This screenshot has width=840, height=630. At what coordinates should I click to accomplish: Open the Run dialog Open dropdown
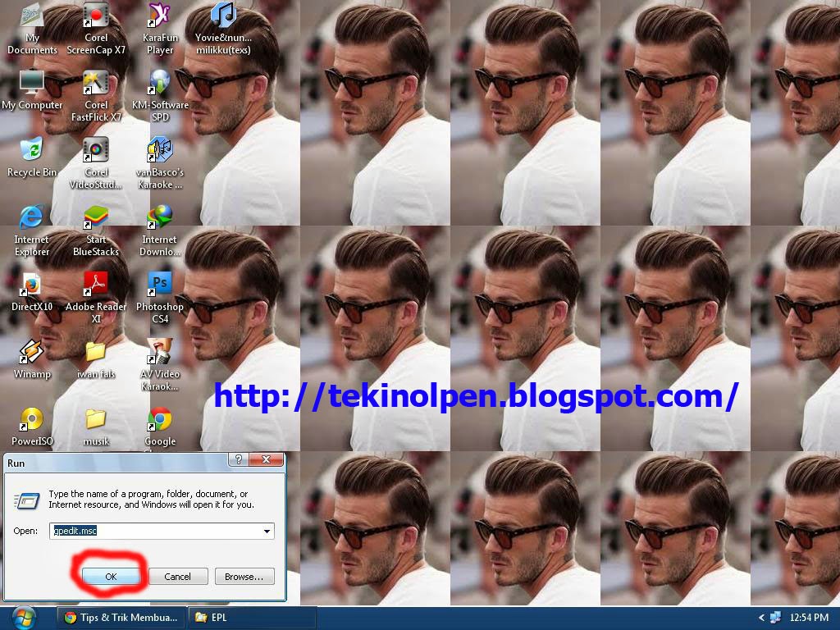267,531
